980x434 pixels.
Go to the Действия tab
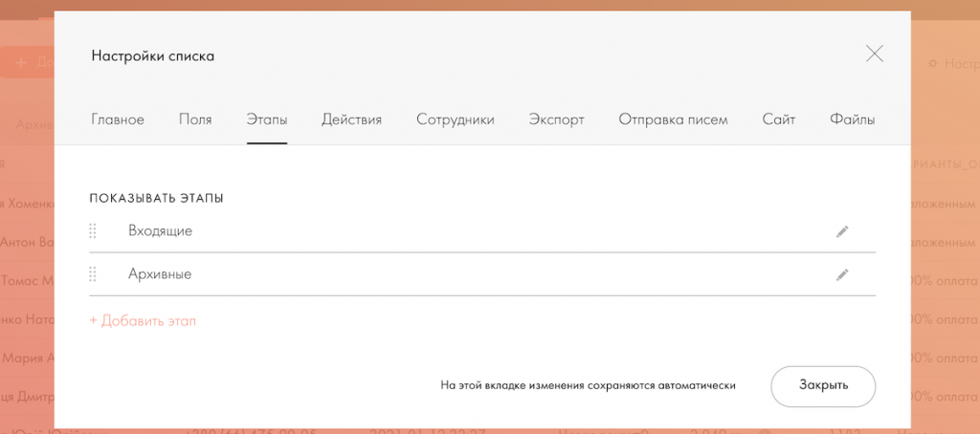pos(351,119)
